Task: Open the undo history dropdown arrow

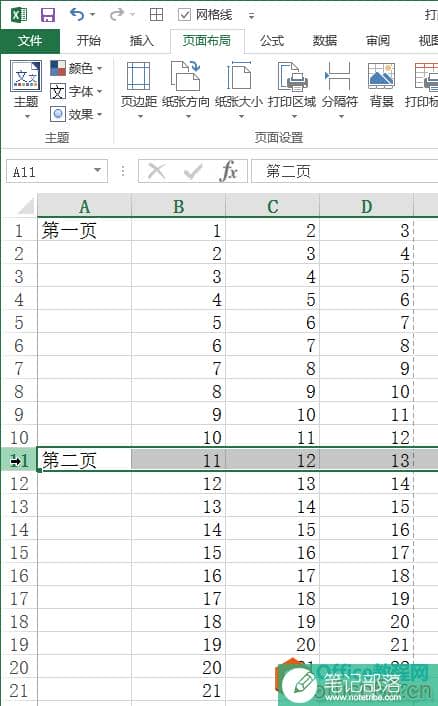Action: pos(93,15)
